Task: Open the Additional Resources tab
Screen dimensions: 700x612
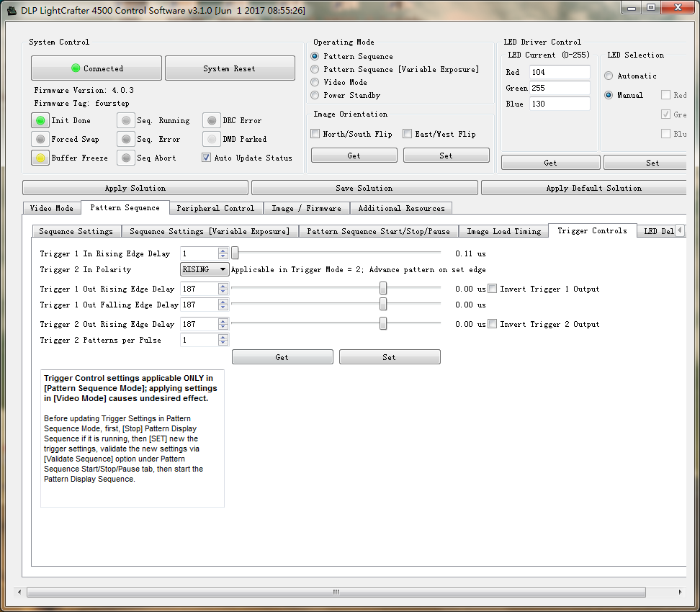Action: pos(401,208)
